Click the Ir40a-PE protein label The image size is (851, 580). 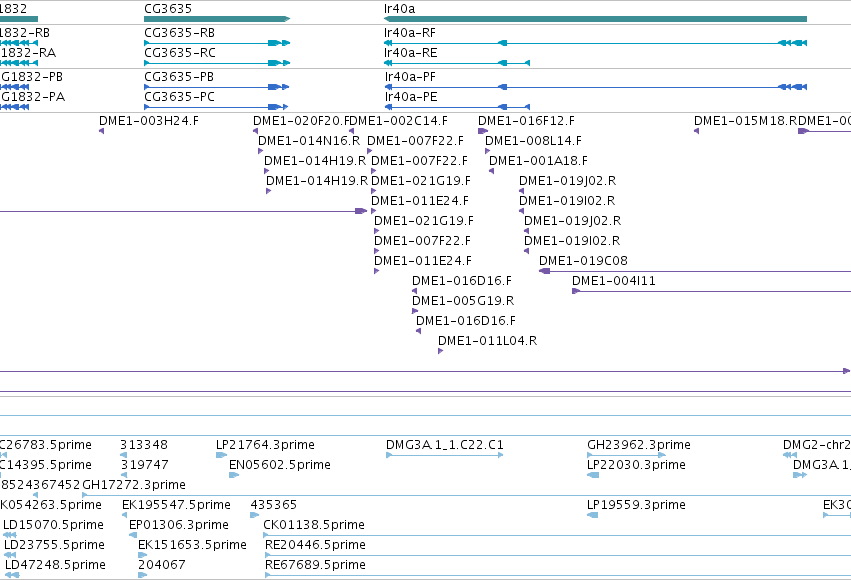click(410, 97)
